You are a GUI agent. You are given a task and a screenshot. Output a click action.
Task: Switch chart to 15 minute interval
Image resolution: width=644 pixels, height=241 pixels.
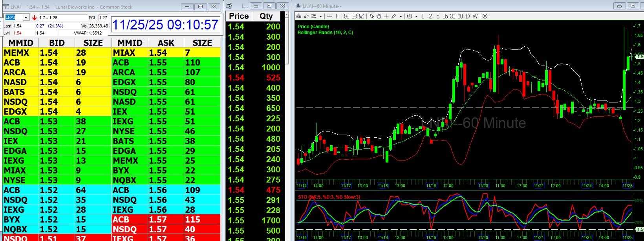pyautogui.click(x=445, y=16)
